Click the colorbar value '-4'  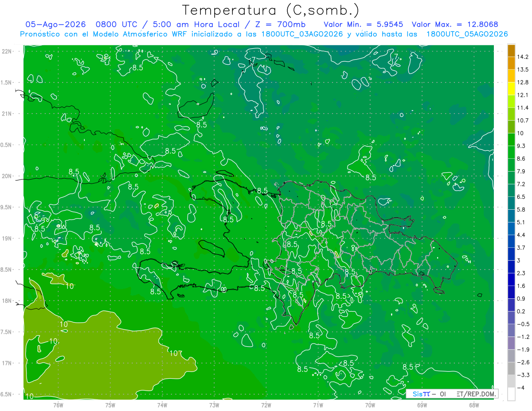520,388
